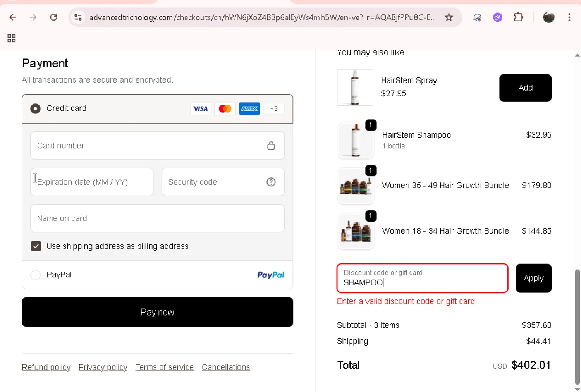Select the PayPal payment option
581x392 pixels.
pyautogui.click(x=35, y=275)
